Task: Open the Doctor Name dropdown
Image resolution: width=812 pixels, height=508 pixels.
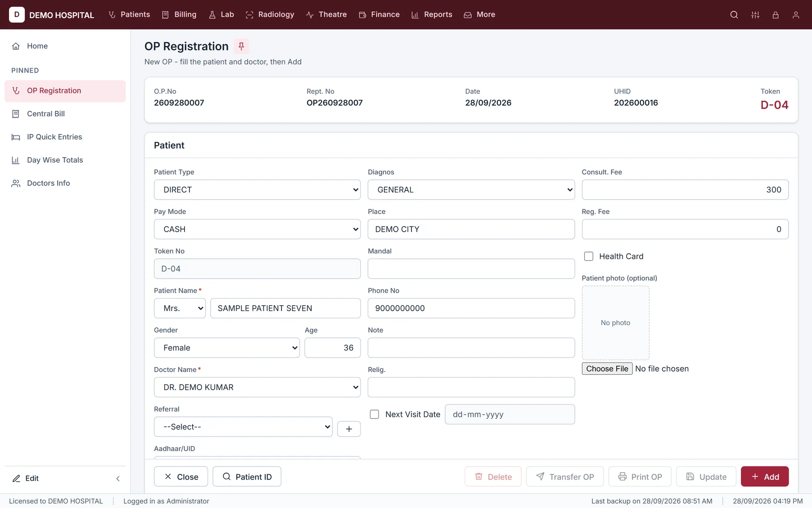Action: (257, 387)
